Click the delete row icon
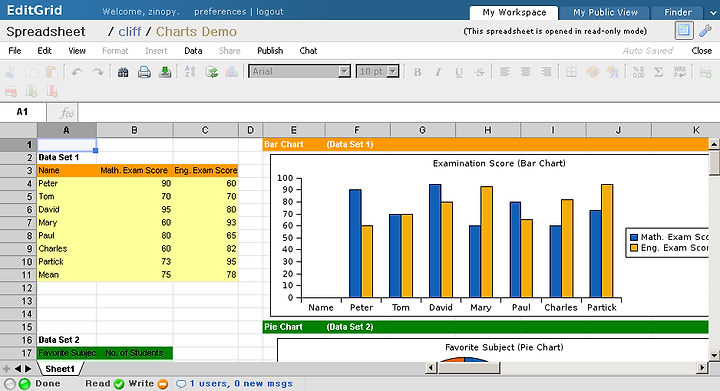Screen dimensions: 720x391 point(11,91)
